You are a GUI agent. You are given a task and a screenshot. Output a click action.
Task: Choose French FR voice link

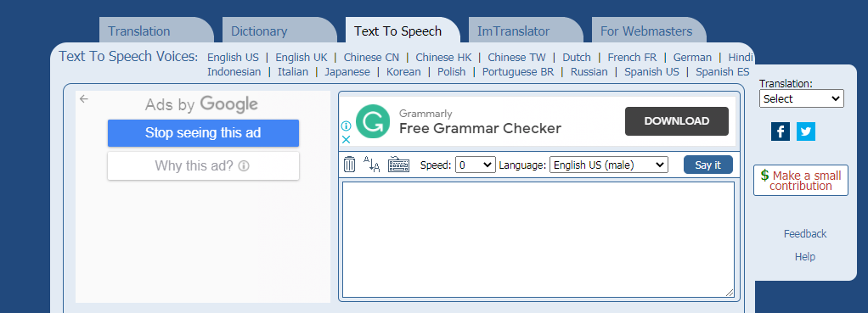point(632,58)
